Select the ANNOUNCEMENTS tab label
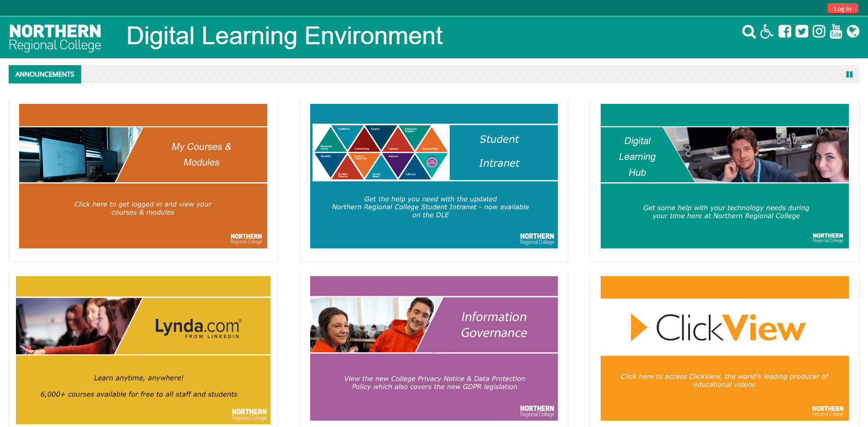The height and width of the screenshot is (427, 868). pyautogui.click(x=45, y=74)
